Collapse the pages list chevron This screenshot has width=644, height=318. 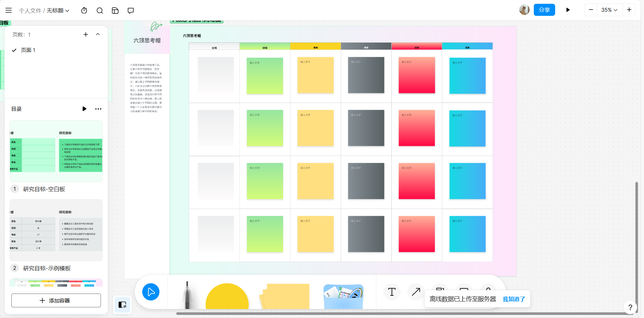click(x=98, y=34)
